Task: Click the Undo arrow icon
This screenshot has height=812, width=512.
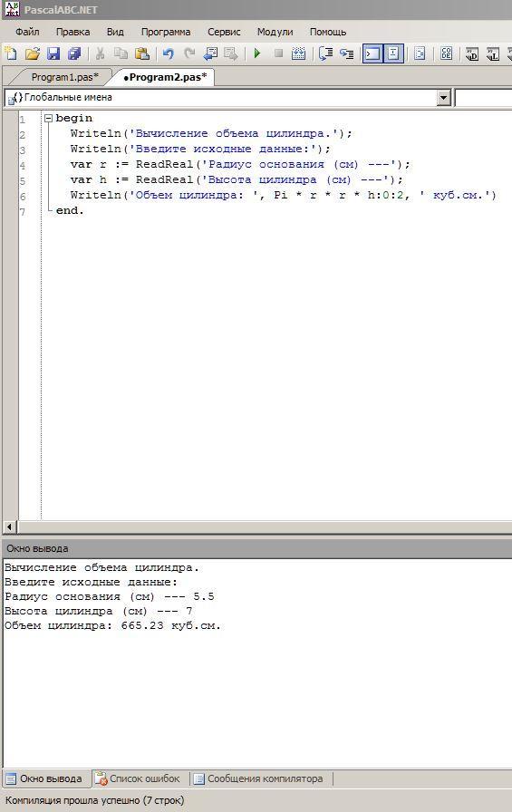Action: pyautogui.click(x=168, y=53)
